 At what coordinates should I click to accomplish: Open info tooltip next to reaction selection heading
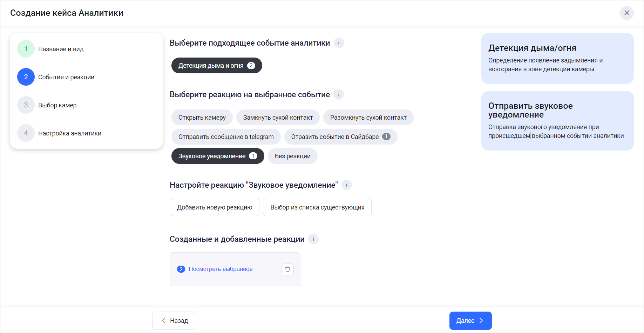coord(339,94)
